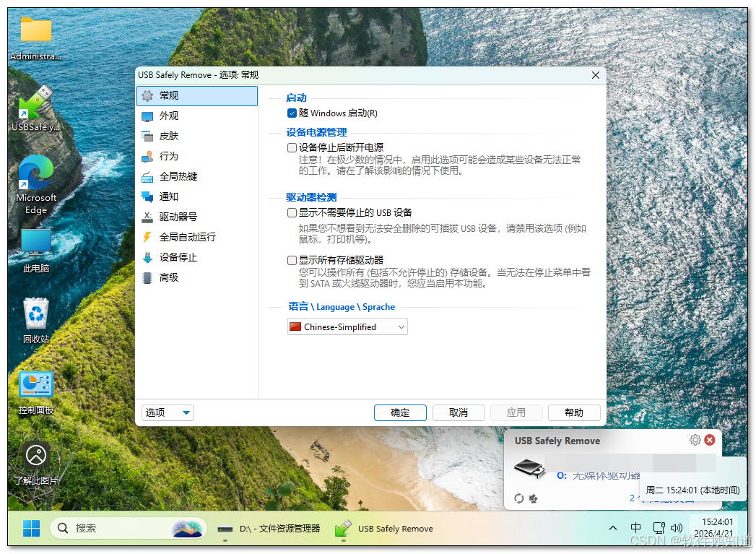
Task: Show hidden tray icons with the chevron
Action: click(613, 528)
